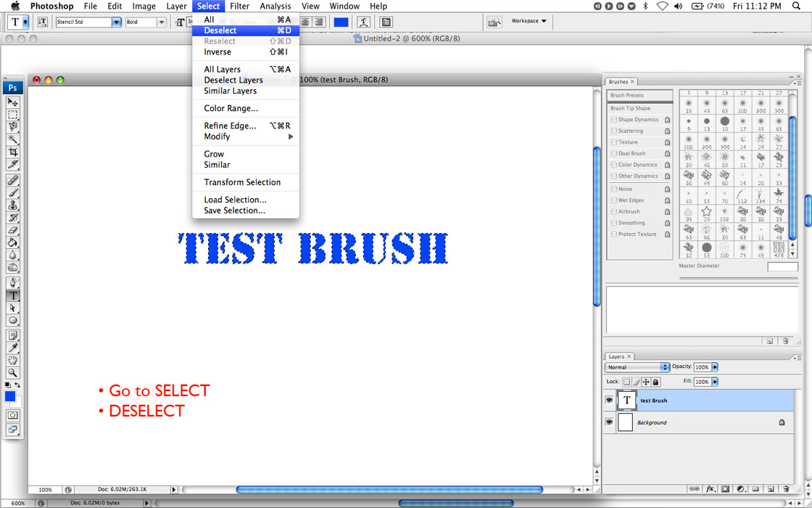Enable the Shape Dynamics checkbox
This screenshot has width=812, height=508.
click(x=614, y=120)
